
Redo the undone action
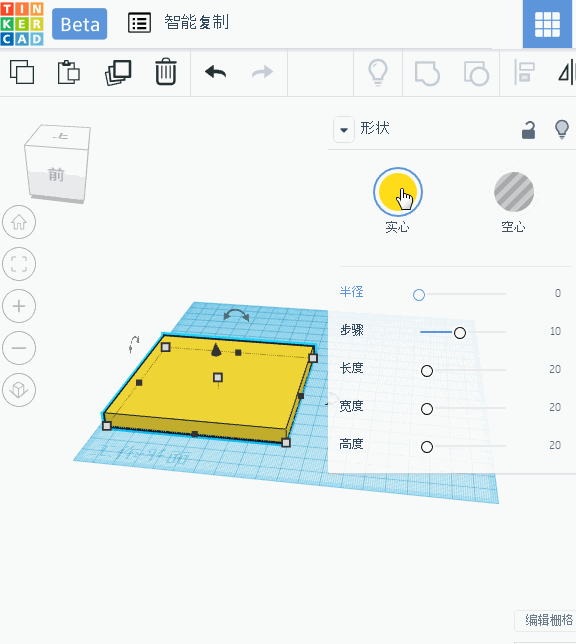pyautogui.click(x=262, y=72)
